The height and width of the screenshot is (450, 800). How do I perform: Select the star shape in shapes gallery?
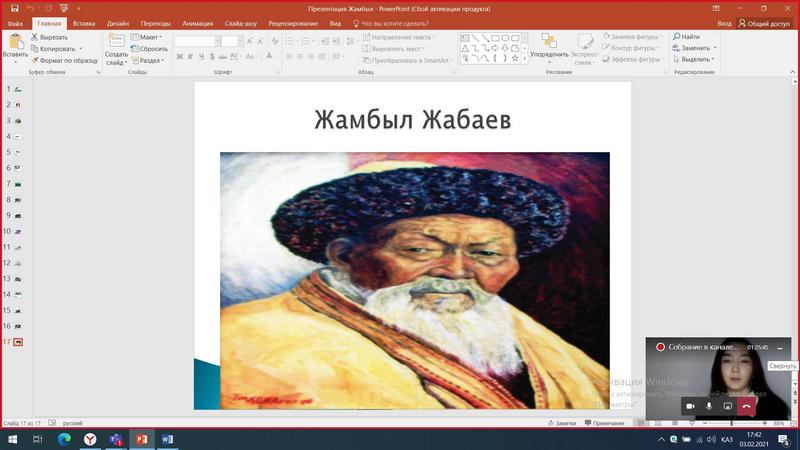[515, 58]
